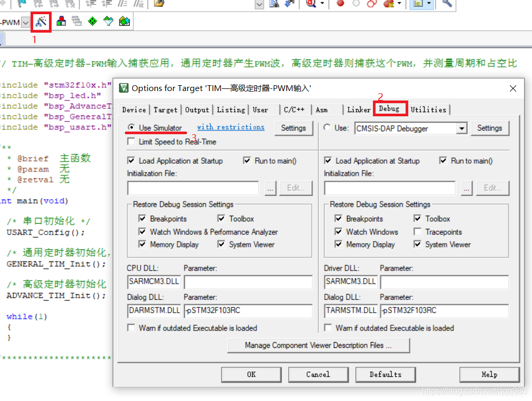Click Manage Component Viewer Description Files

tap(318, 345)
